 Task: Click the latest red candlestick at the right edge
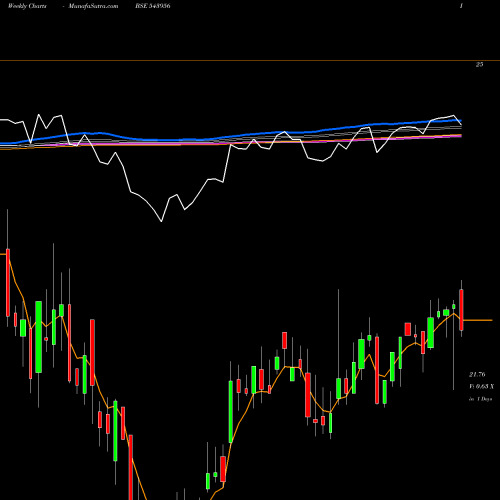(461, 310)
